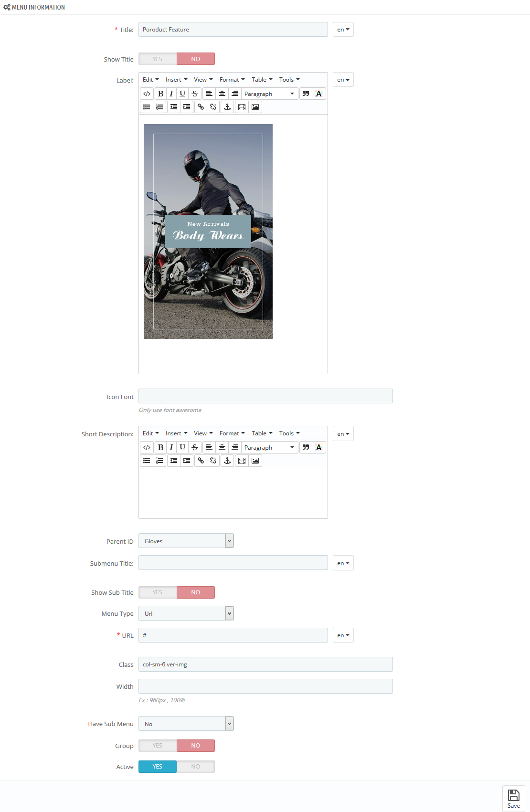Click the Icon Font input field
The width and height of the screenshot is (530, 812).
[265, 396]
